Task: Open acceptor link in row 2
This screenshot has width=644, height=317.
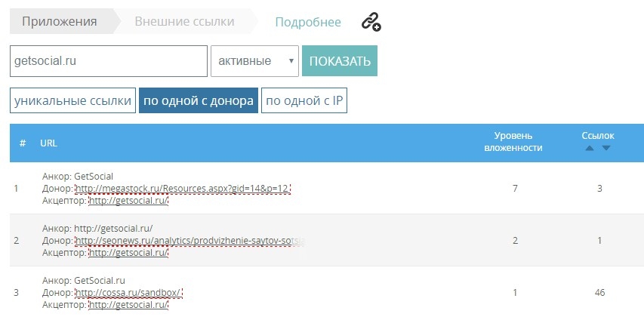Action: [128, 253]
